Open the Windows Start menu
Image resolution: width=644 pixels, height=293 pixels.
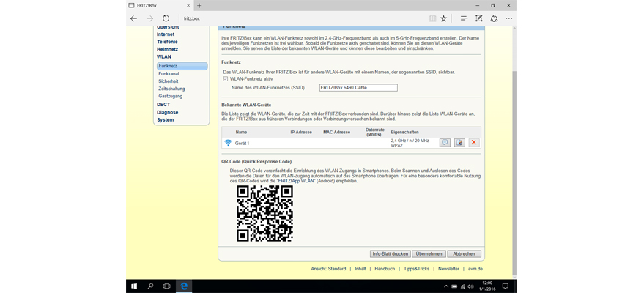(x=134, y=286)
